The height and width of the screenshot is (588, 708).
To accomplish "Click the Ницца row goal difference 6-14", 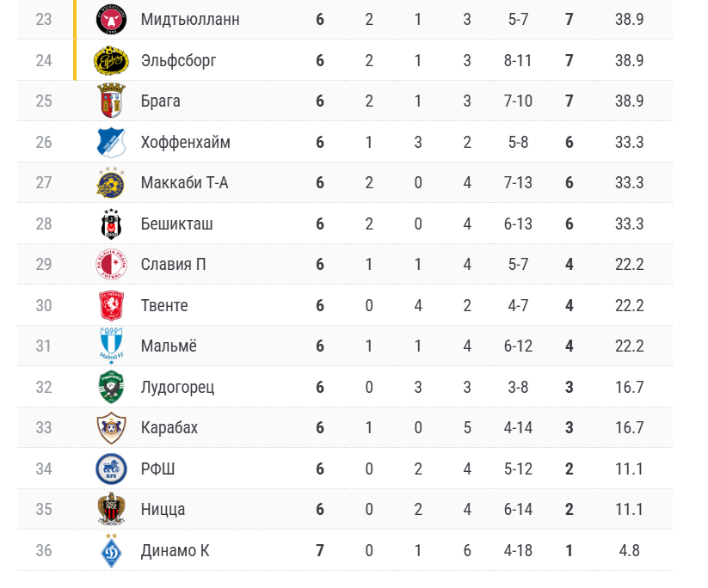I will 518,510.
